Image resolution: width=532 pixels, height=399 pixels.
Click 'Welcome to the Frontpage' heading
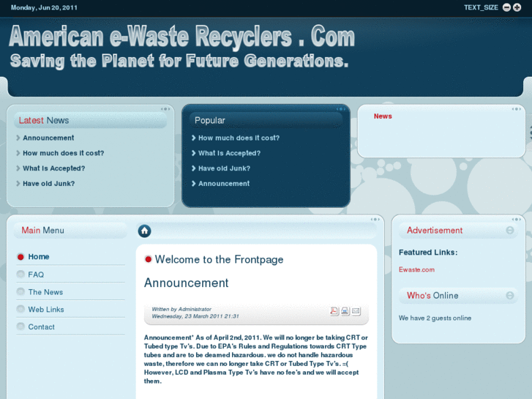click(219, 259)
